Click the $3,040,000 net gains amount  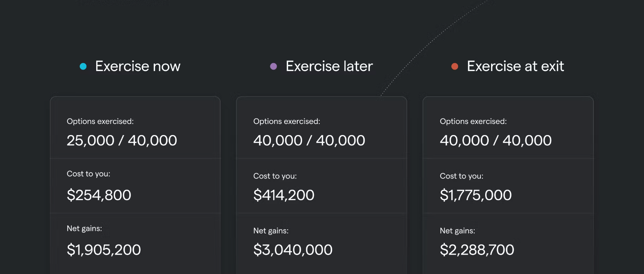(293, 250)
